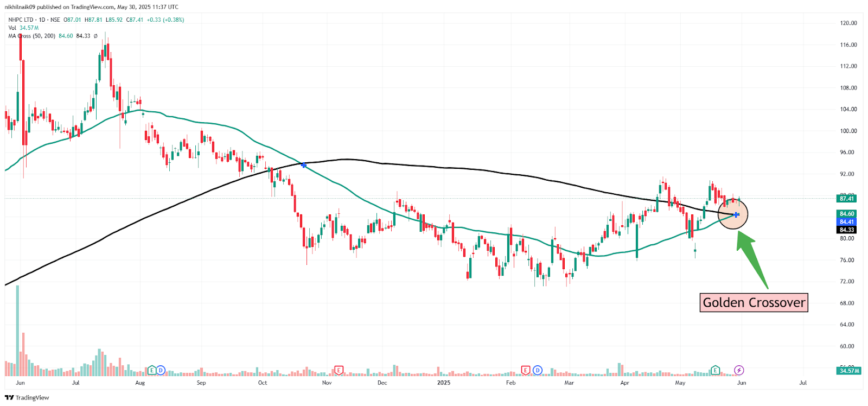Image resolution: width=868 pixels, height=406 pixels.
Task: Click the blue dividend D marker near Feb
Action: (537, 370)
